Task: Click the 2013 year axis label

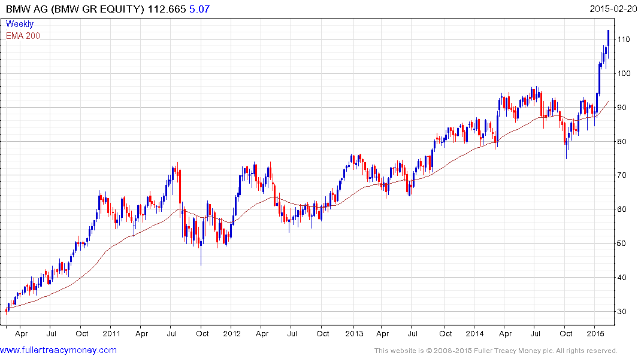Action: click(354, 333)
